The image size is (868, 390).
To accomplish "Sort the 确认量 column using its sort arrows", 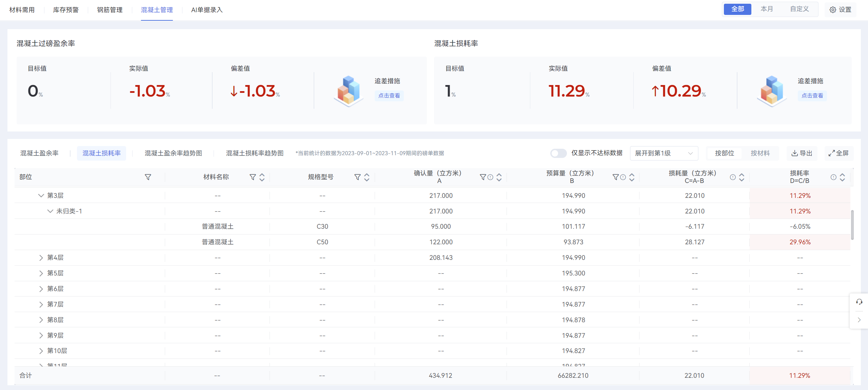I will coord(498,177).
